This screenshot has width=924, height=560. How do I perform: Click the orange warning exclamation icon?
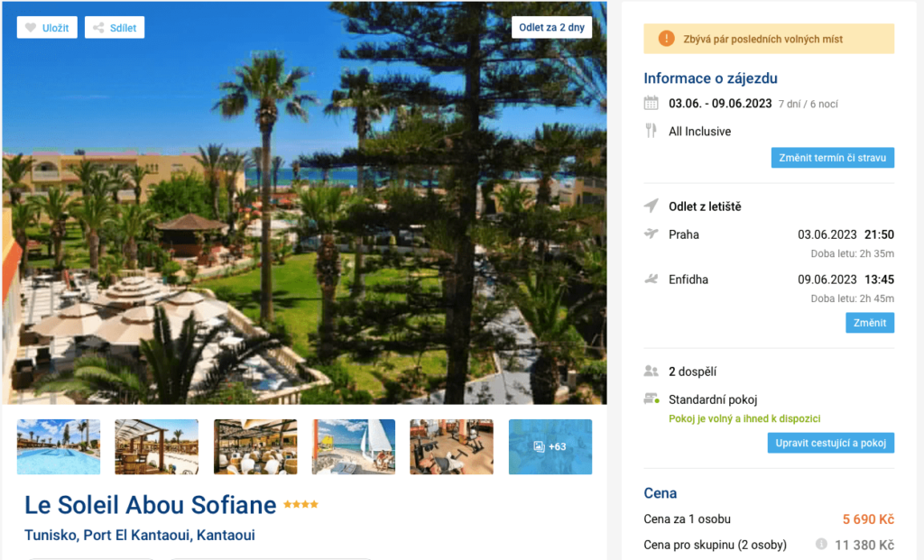[x=667, y=39]
